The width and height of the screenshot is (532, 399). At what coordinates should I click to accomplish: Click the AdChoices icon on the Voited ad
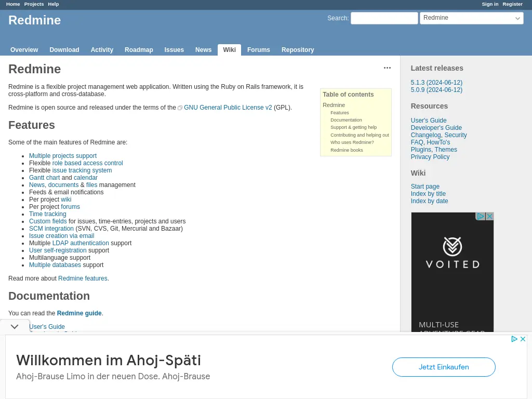tap(481, 217)
